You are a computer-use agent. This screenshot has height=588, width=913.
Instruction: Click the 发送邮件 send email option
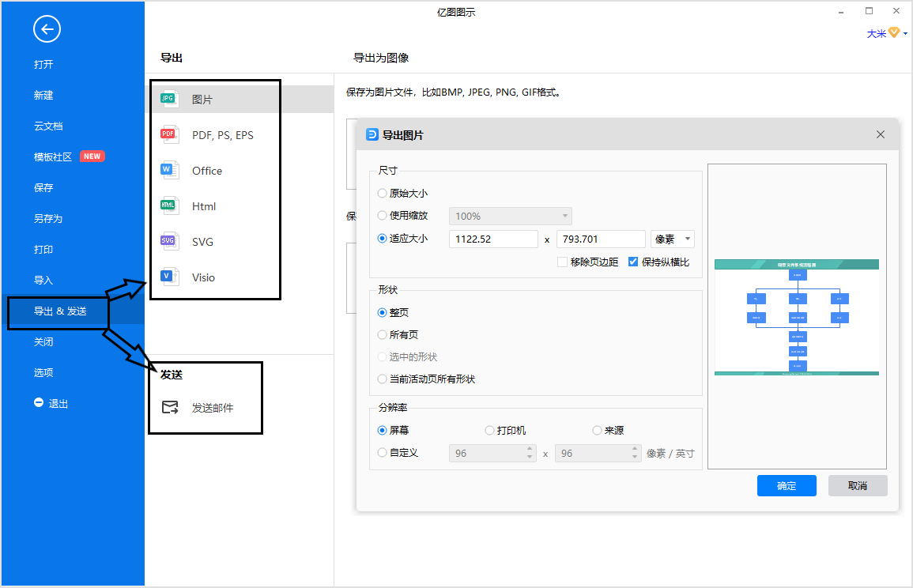(x=213, y=408)
